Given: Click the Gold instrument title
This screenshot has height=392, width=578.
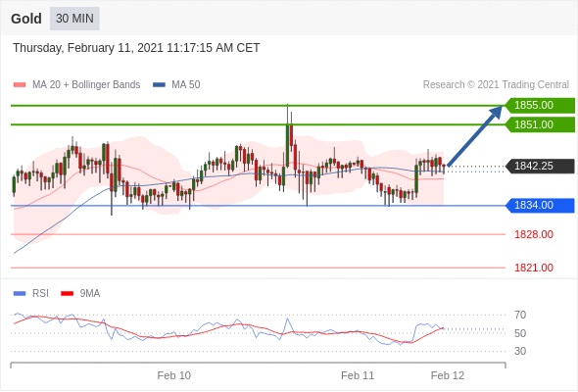Looking at the screenshot, I should pos(26,19).
